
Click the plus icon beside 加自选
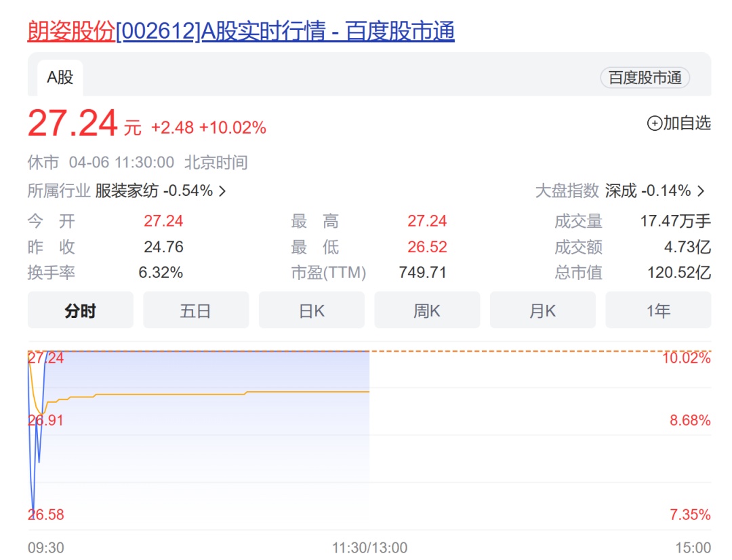click(654, 123)
